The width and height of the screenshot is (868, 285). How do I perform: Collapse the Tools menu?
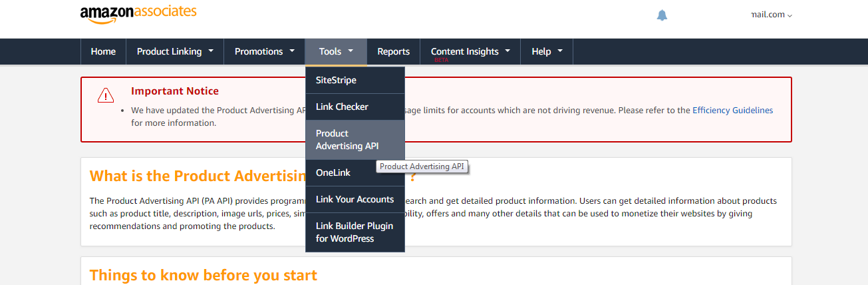[336, 51]
